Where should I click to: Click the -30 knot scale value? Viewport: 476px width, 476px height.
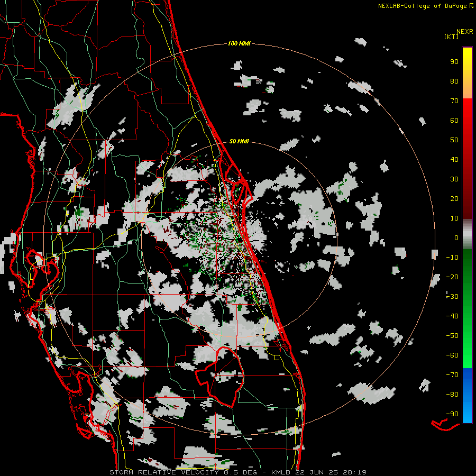pyautogui.click(x=452, y=297)
